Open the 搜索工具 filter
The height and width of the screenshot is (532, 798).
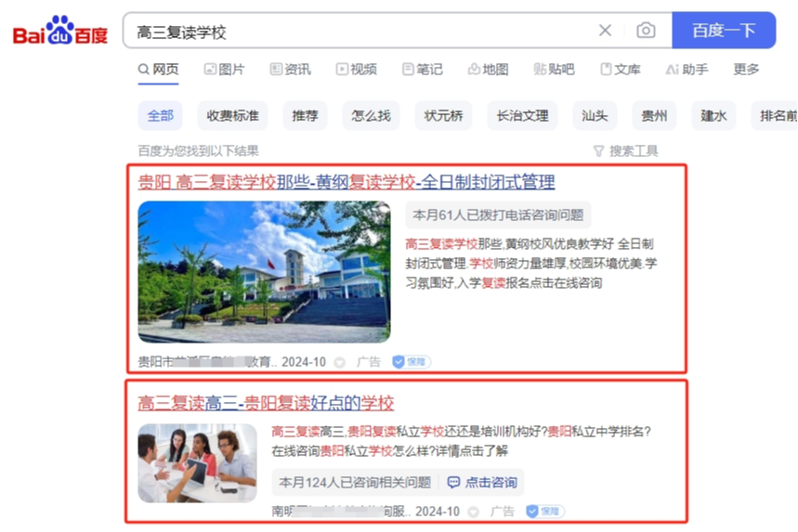pyautogui.click(x=626, y=151)
